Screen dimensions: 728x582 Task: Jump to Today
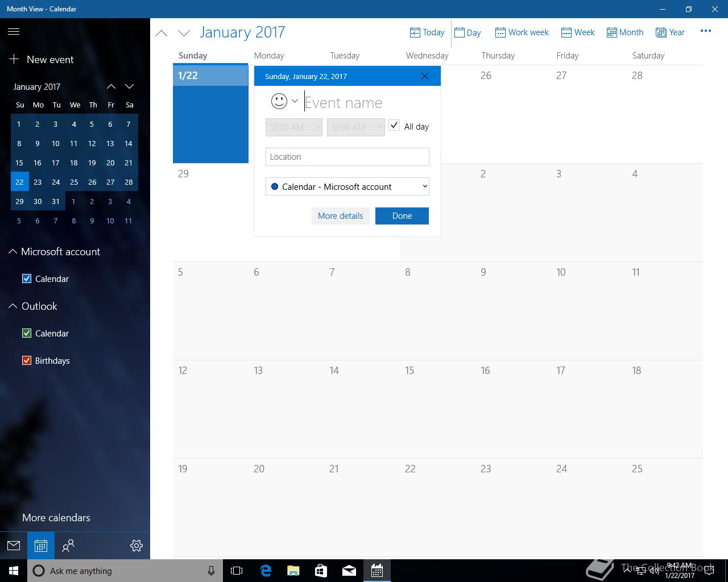click(x=427, y=32)
